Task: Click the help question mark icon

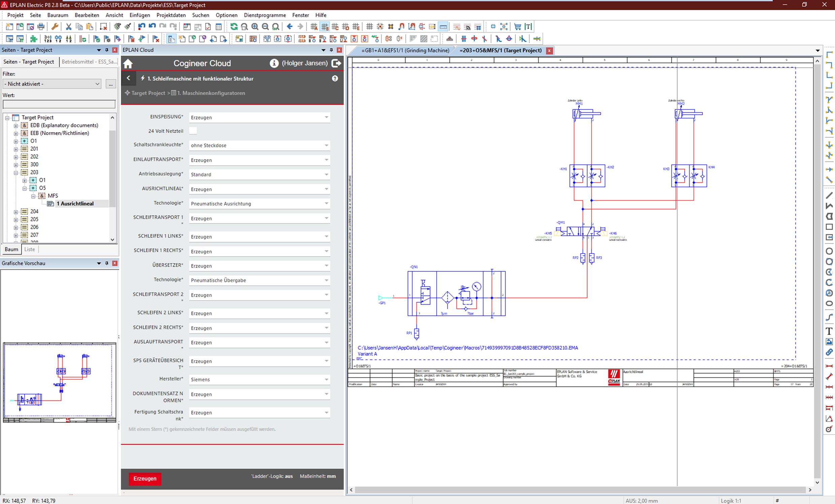Action: point(335,78)
